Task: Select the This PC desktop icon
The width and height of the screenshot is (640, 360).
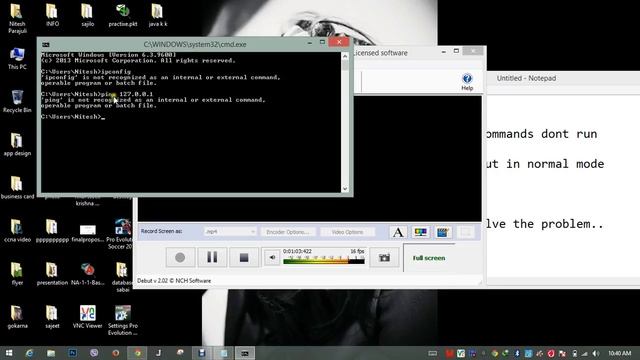Action: 17,58
